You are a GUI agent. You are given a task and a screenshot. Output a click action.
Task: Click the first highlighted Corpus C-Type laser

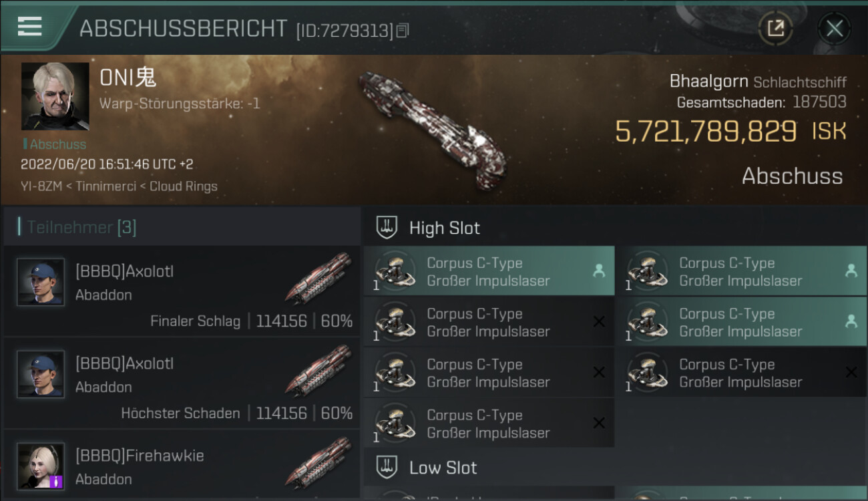pyautogui.click(x=489, y=271)
